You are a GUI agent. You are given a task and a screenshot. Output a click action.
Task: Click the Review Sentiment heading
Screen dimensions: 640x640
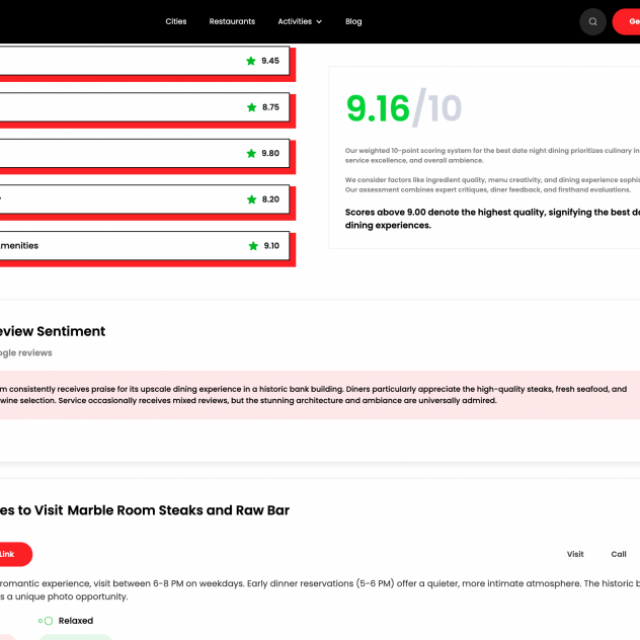[53, 331]
